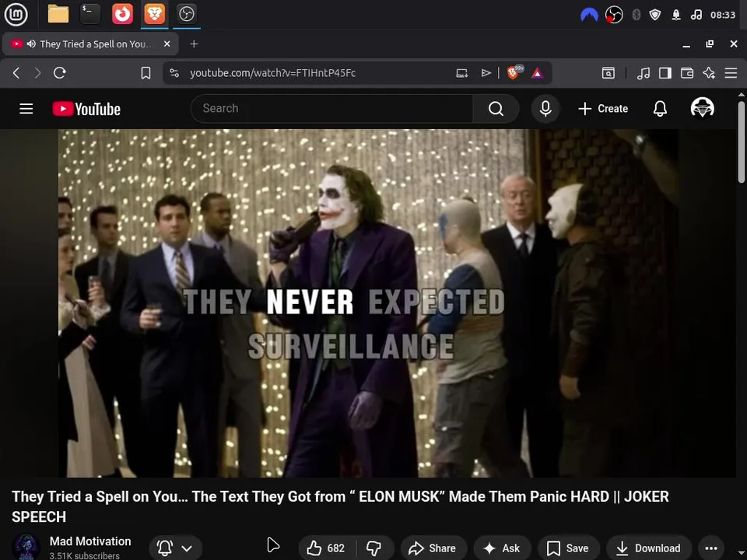The image size is (747, 560).
Task: Open the notifications bell in system tray
Action: (x=676, y=15)
